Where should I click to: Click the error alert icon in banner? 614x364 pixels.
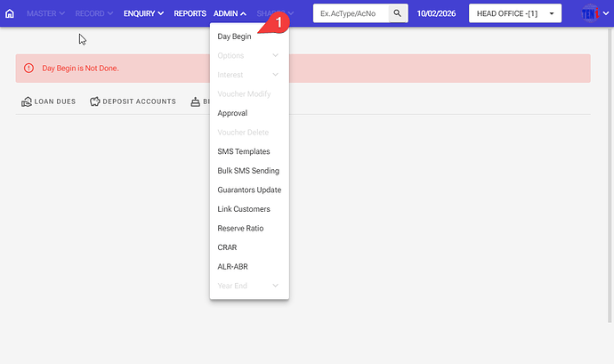[x=29, y=69]
